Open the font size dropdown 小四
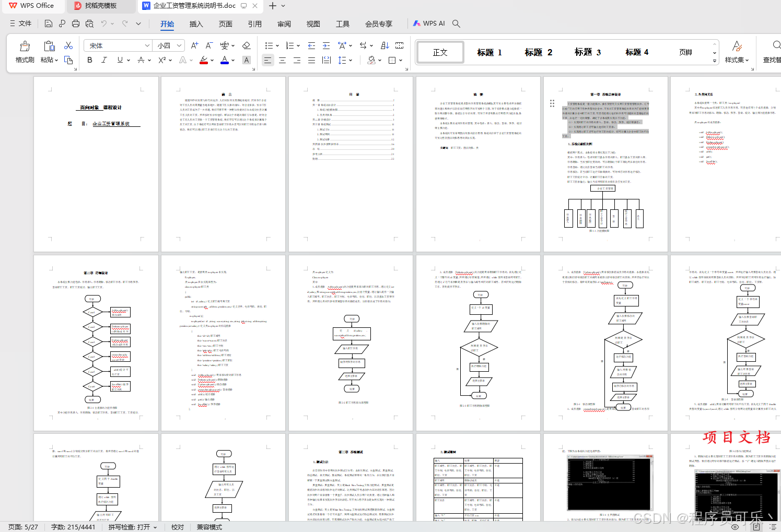The image size is (781, 532). click(x=179, y=45)
